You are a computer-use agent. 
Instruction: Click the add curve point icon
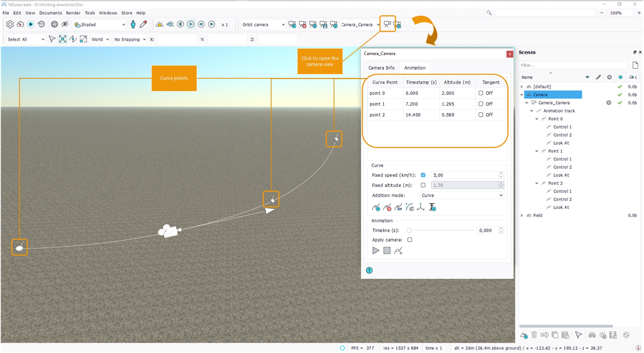click(x=376, y=207)
